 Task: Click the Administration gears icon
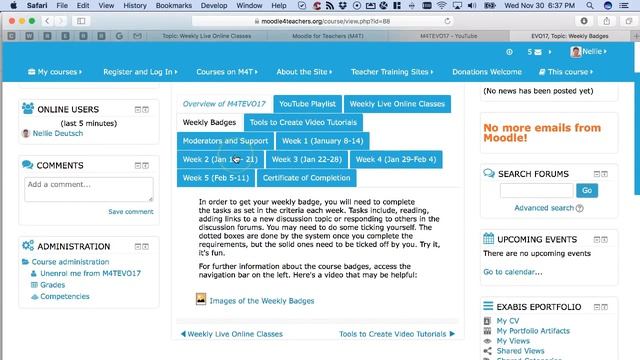click(x=28, y=246)
